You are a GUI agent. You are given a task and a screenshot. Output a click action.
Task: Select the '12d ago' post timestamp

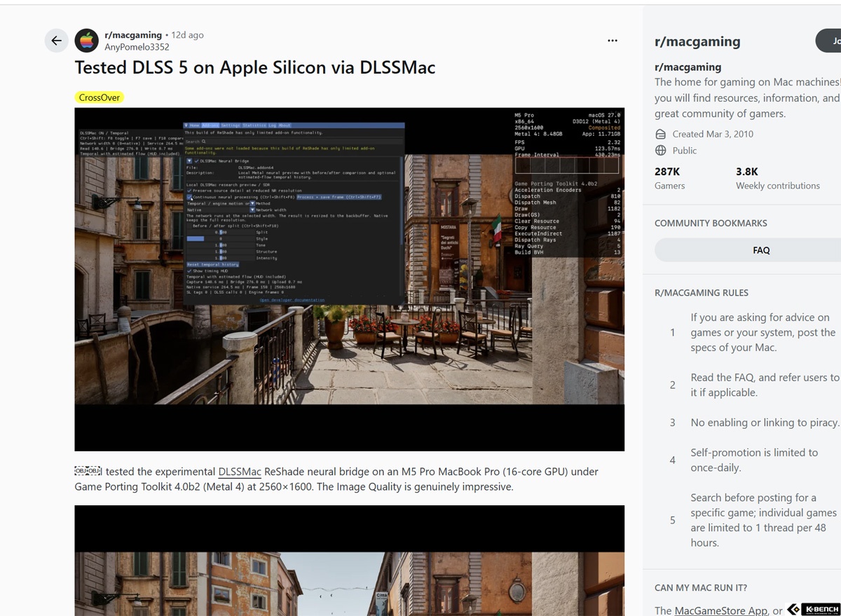tap(188, 35)
